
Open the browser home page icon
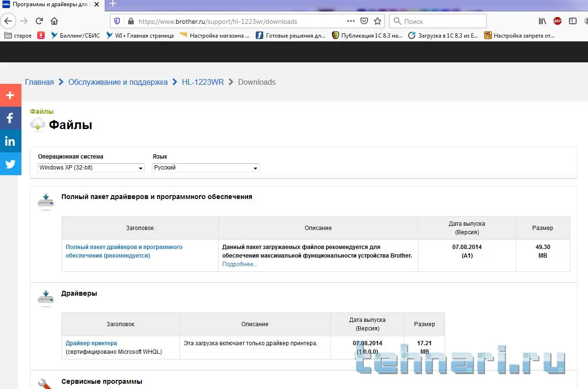click(x=54, y=21)
